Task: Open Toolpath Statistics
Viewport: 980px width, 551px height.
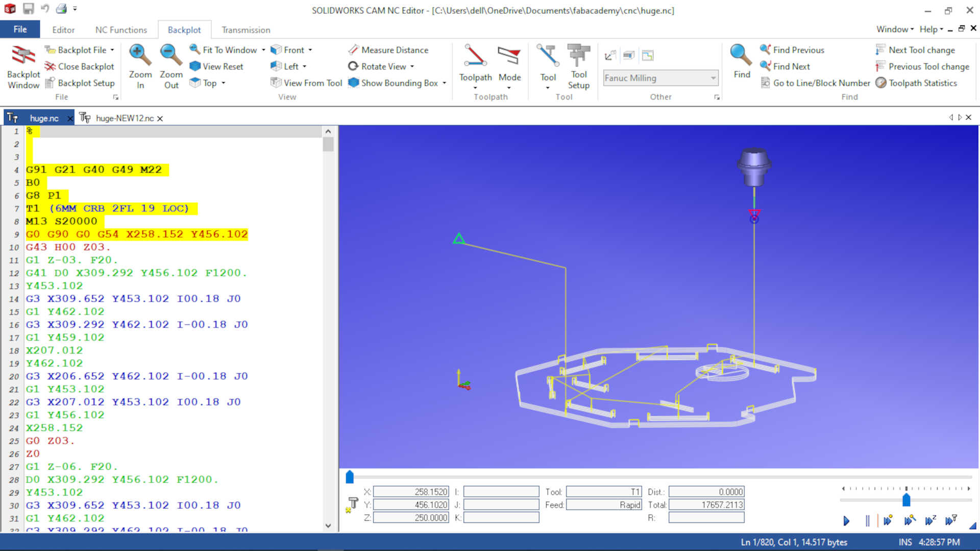Action: point(919,83)
